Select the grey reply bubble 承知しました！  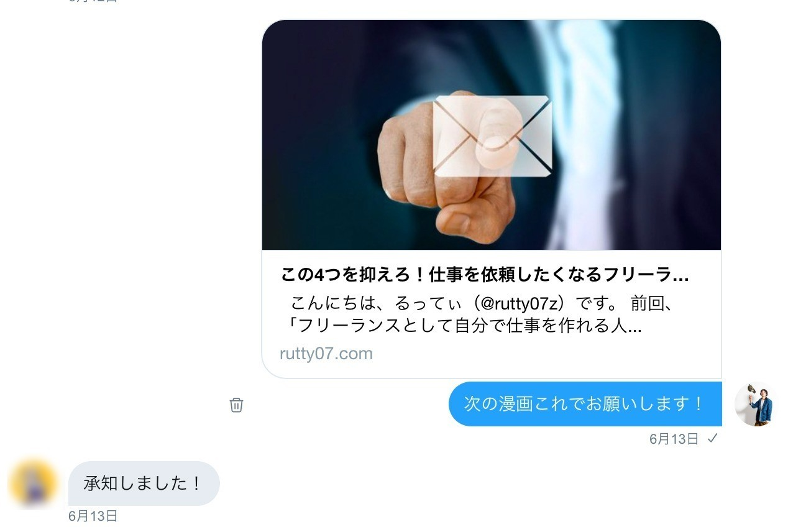(144, 484)
